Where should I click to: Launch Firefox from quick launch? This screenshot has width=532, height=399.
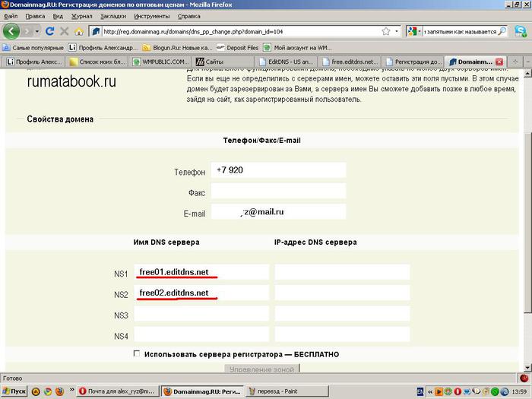coord(59,391)
